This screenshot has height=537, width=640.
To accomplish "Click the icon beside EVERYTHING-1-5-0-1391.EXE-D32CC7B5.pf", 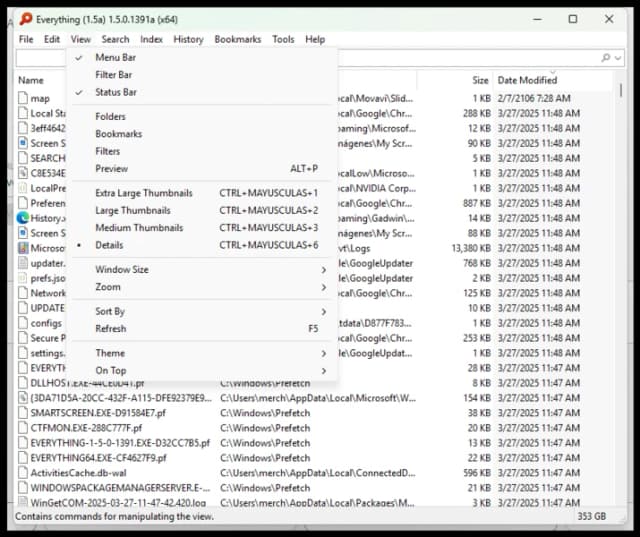I will point(23,443).
